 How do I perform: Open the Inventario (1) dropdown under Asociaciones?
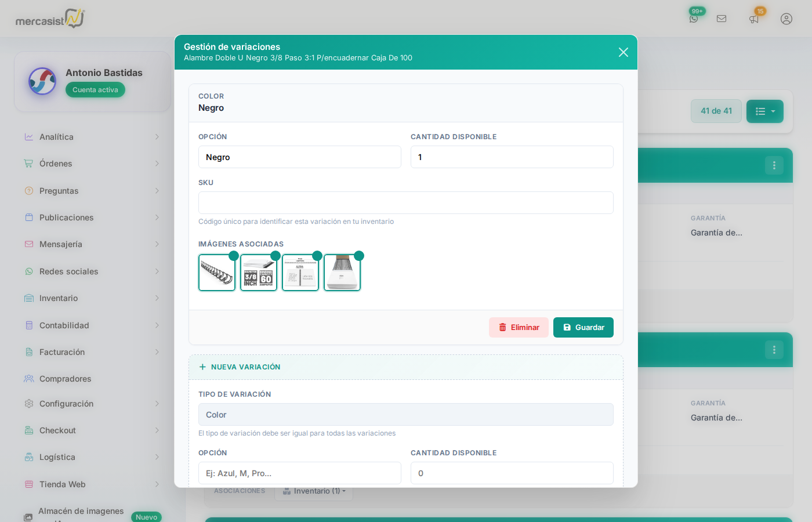(314, 491)
